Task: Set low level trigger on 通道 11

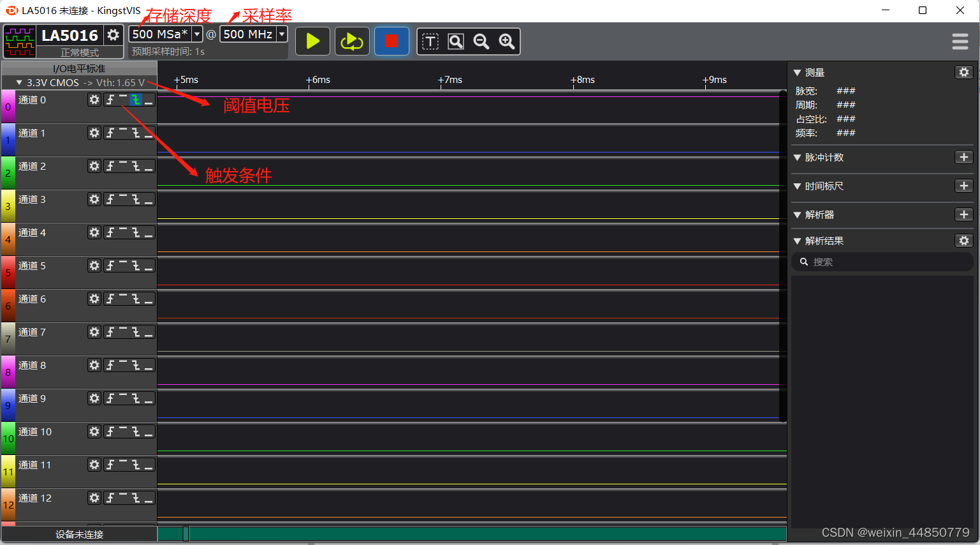Action: 149,465
